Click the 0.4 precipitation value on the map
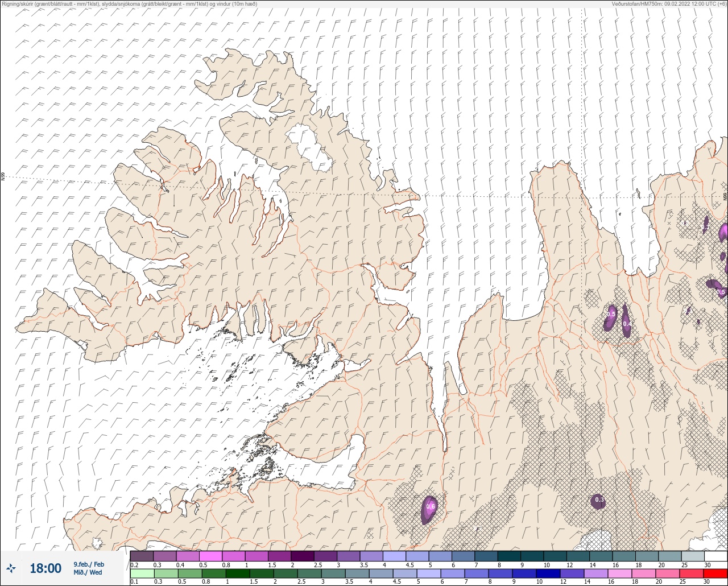 pos(627,324)
